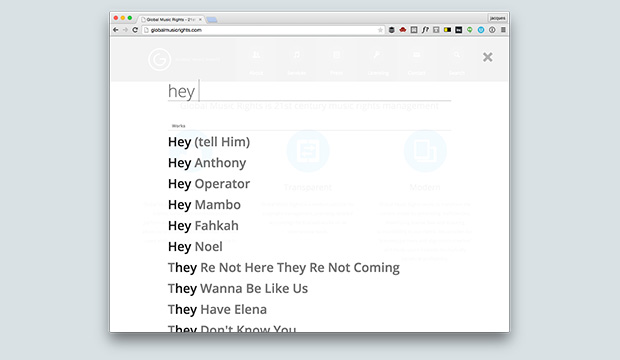Click the browser forward arrow

point(125,30)
